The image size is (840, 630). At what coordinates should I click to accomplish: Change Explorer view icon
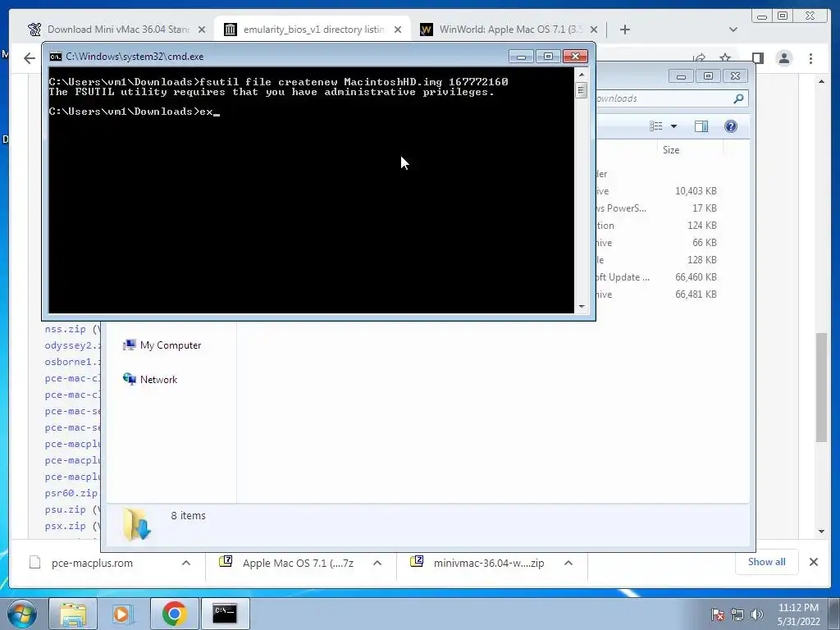click(656, 126)
